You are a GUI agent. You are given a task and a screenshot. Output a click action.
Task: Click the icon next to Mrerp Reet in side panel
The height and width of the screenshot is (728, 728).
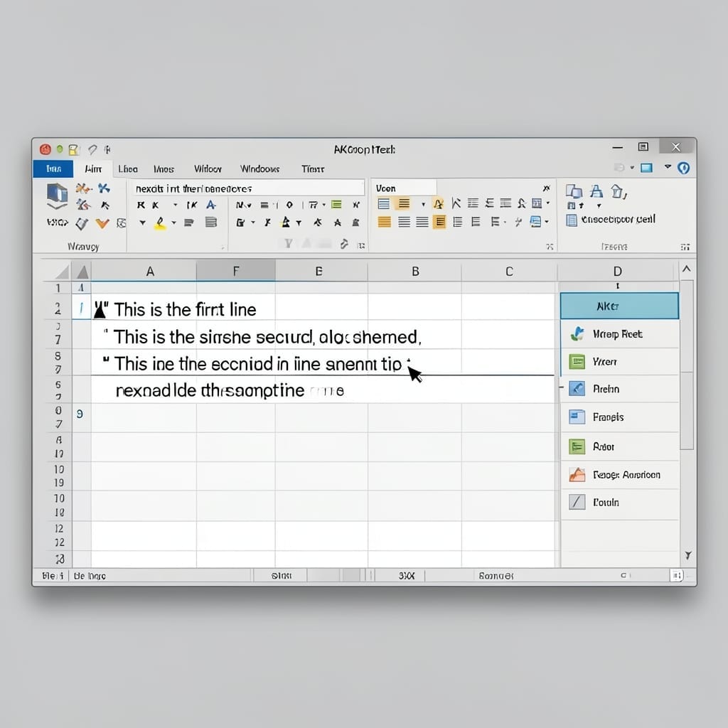[577, 334]
